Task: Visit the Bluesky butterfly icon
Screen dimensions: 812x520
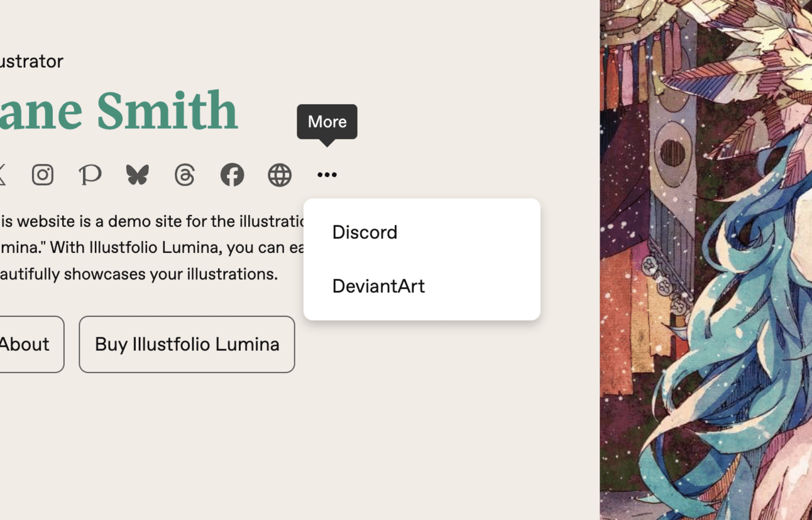Action: 137,175
